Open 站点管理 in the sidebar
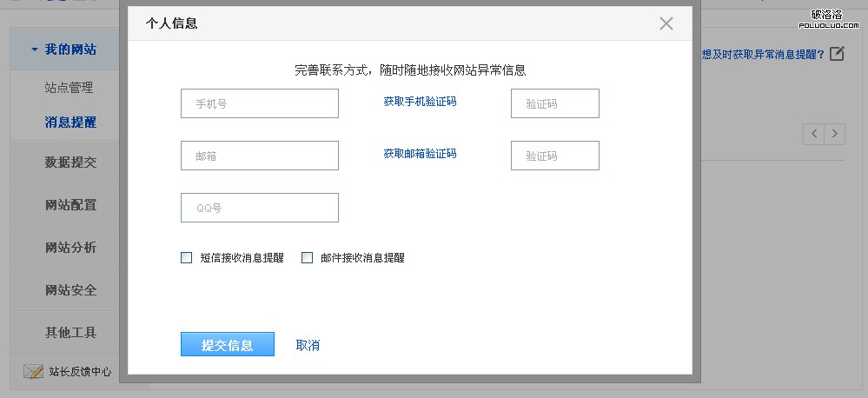Screen dimensions: 868x398 pyautogui.click(x=69, y=88)
